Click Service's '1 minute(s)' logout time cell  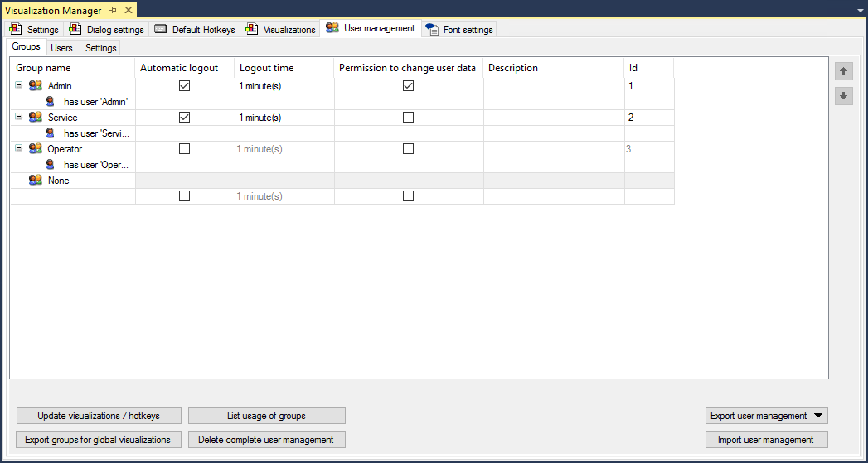284,118
